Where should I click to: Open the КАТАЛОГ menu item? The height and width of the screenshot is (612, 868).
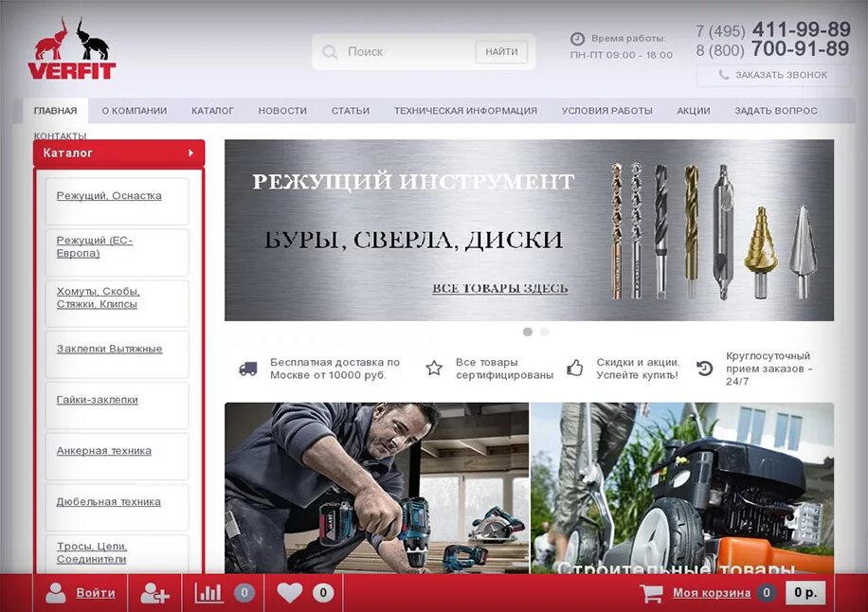[x=212, y=111]
